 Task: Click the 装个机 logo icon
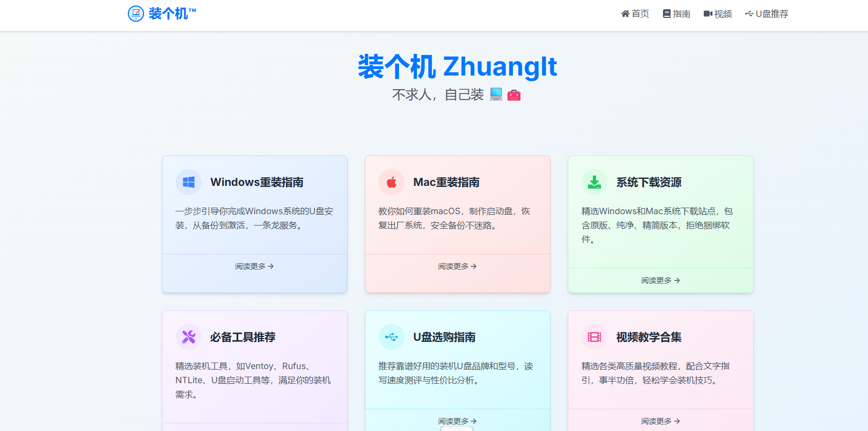click(135, 14)
